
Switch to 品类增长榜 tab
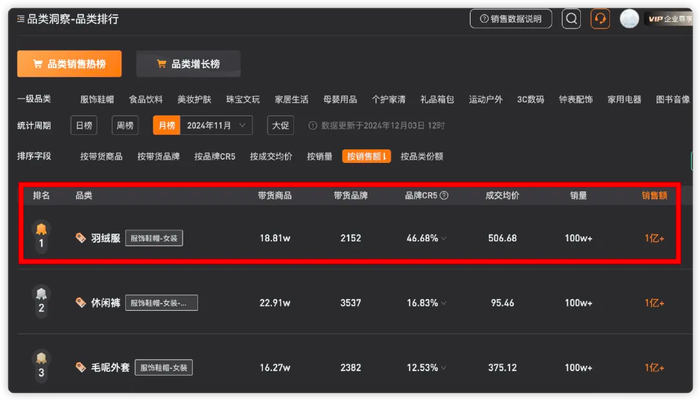[x=188, y=64]
